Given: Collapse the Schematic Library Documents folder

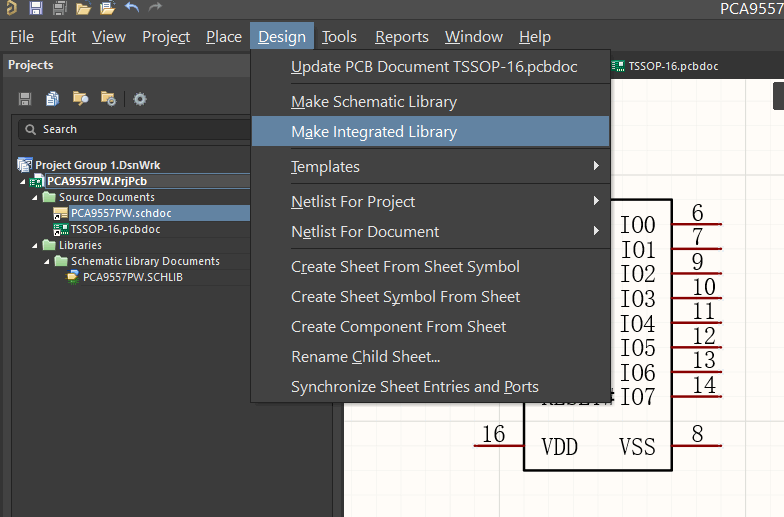Looking at the screenshot, I should (x=47, y=261).
